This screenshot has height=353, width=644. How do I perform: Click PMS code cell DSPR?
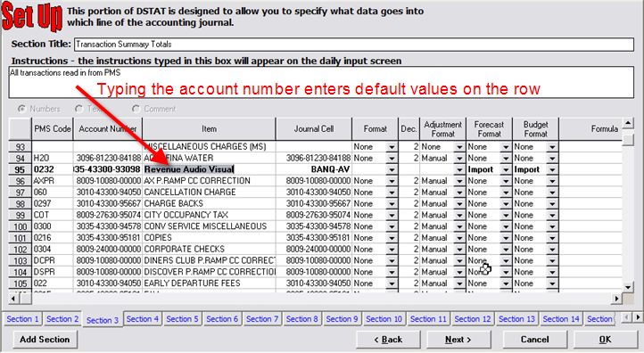point(53,272)
